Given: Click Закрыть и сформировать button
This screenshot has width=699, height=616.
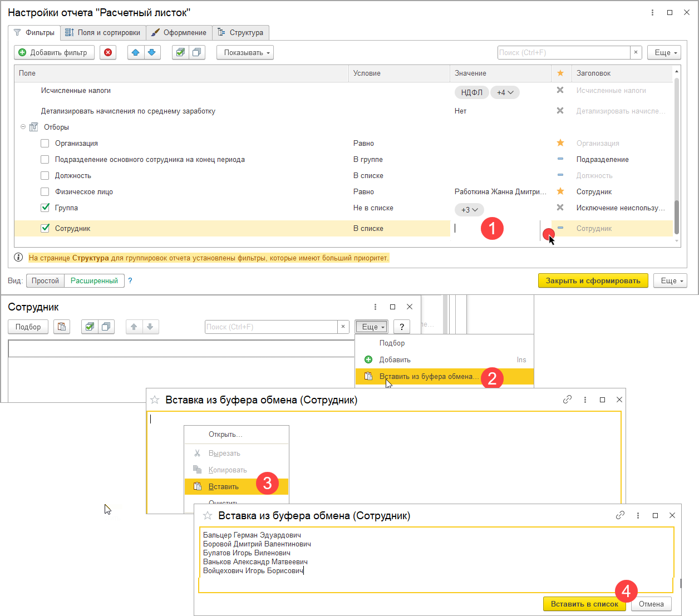Looking at the screenshot, I should click(x=593, y=280).
